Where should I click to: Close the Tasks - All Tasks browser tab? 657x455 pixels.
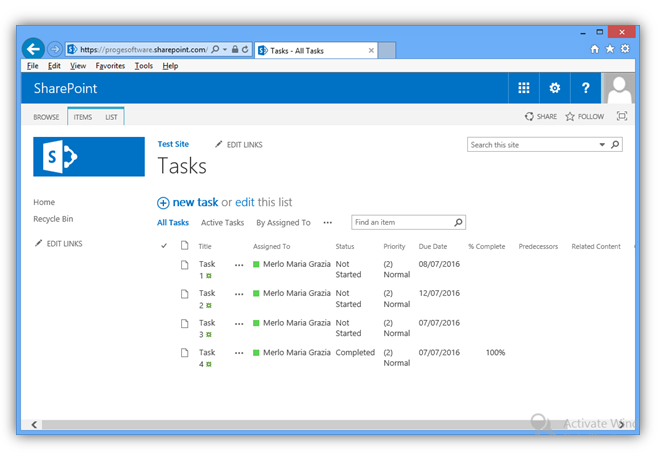point(371,50)
